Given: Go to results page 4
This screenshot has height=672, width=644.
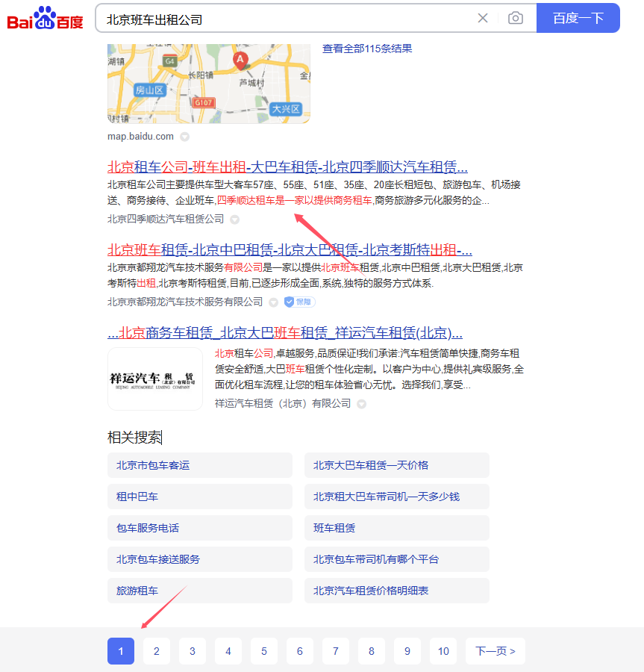Looking at the screenshot, I should tap(228, 651).
